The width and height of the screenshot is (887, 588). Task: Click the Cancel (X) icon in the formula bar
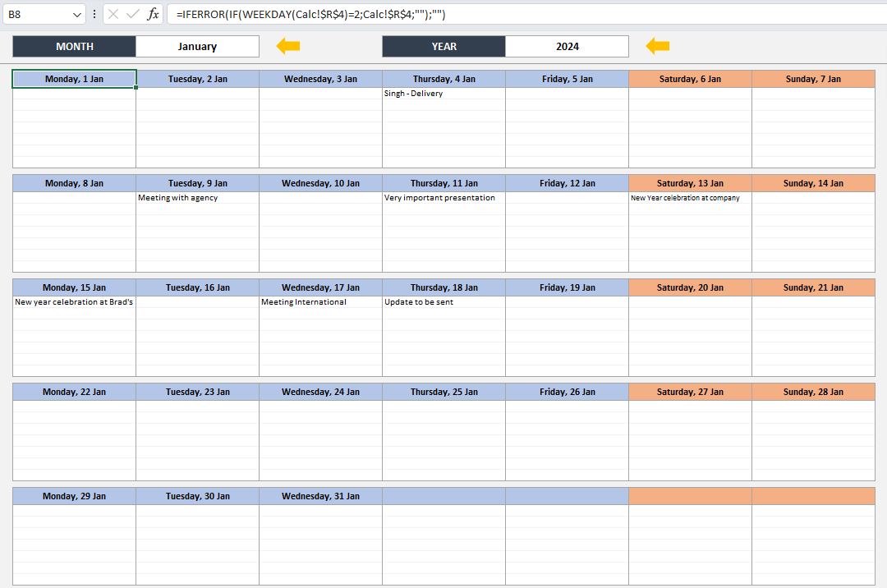[x=113, y=14]
